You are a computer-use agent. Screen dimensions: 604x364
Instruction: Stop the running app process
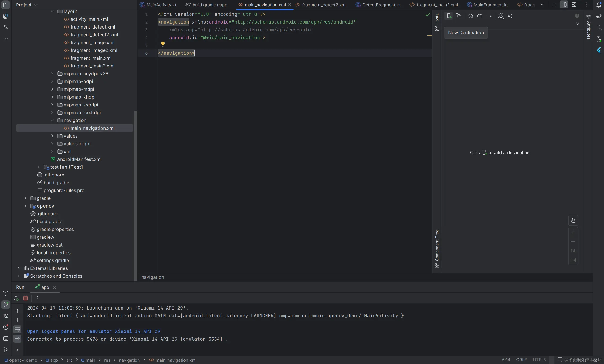(25, 298)
